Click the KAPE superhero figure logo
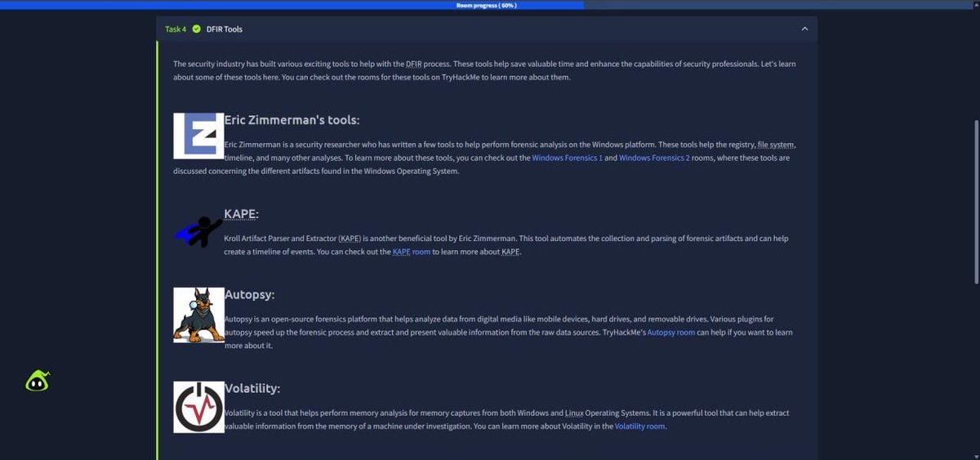The height and width of the screenshot is (460, 980). (x=198, y=232)
